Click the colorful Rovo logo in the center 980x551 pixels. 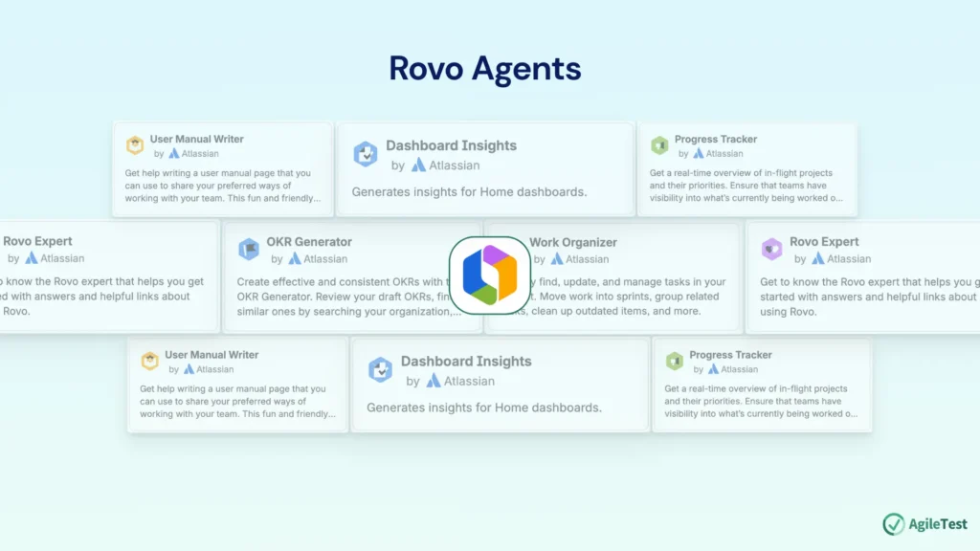[x=490, y=275]
